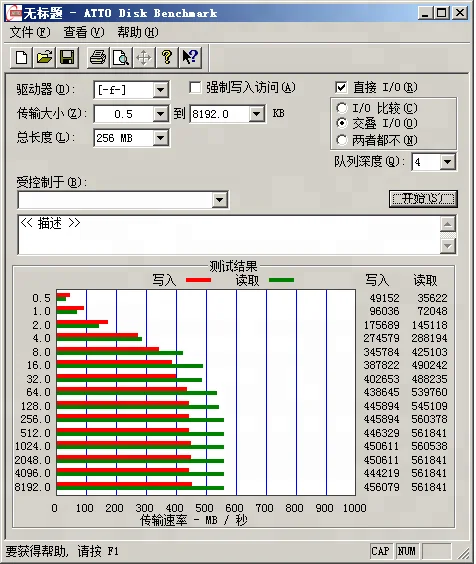Viewport: 476px width, 564px height.
Task: Click the ATTO app icon in title bar
Action: 13,13
